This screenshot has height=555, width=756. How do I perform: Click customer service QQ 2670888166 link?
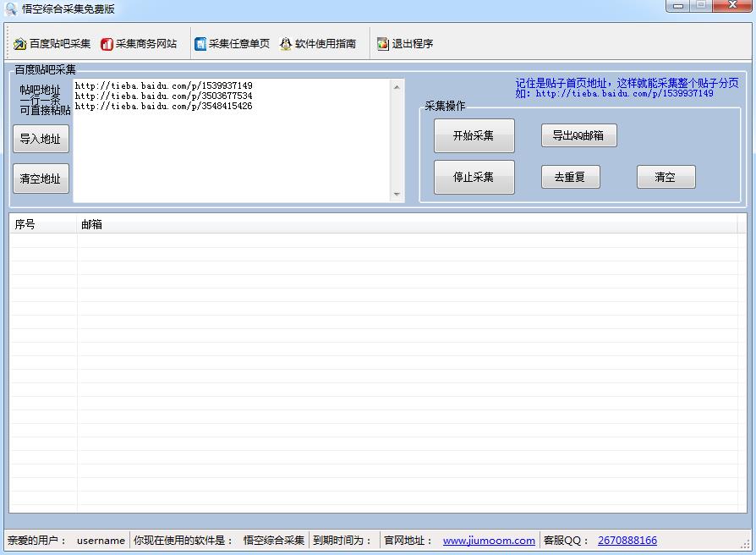(627, 541)
